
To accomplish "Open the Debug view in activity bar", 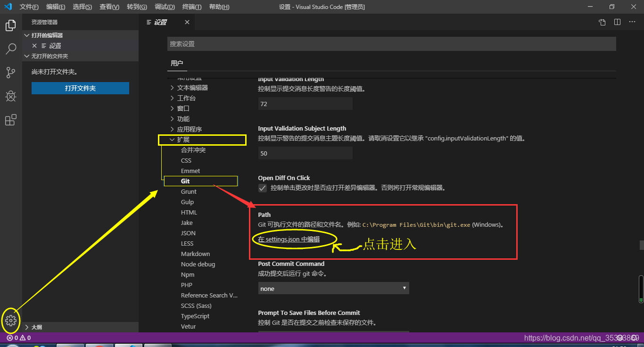I will (x=10, y=96).
